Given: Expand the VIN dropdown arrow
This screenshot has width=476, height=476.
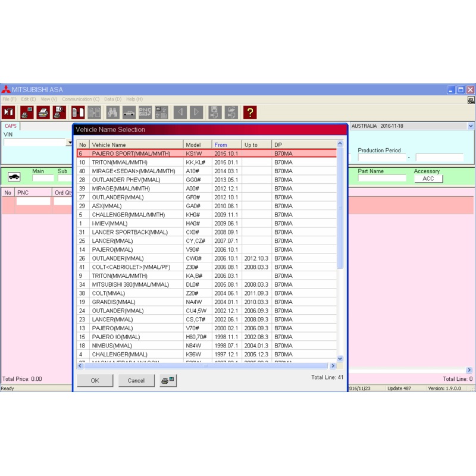Looking at the screenshot, I should pyautogui.click(x=70, y=142).
